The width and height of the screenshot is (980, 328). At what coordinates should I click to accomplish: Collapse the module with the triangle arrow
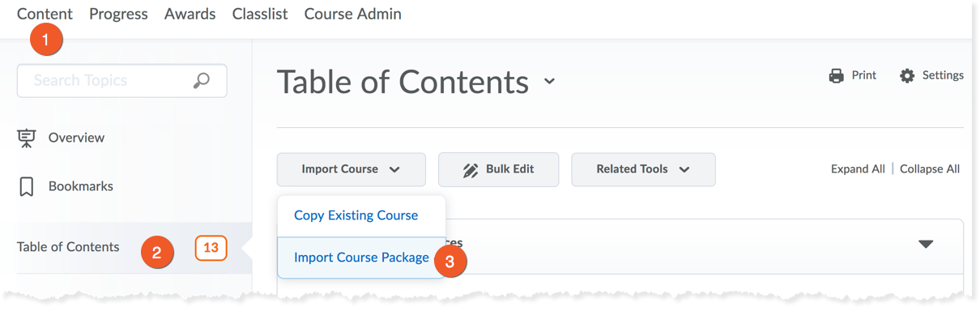[926, 244]
